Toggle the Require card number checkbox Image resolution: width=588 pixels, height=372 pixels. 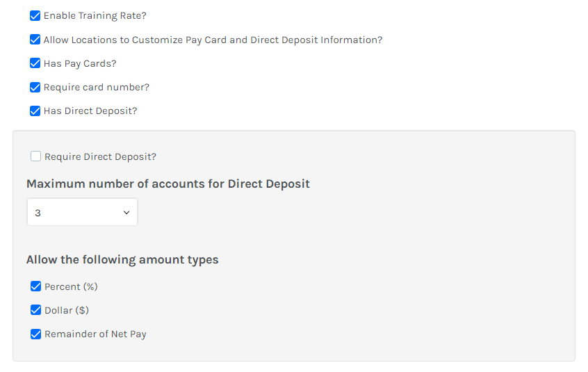[35, 87]
